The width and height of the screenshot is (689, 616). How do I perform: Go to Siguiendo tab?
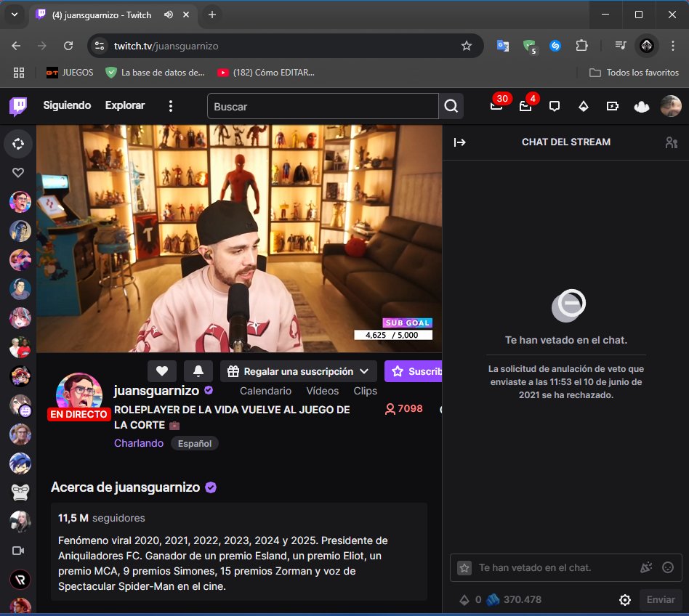click(x=67, y=105)
